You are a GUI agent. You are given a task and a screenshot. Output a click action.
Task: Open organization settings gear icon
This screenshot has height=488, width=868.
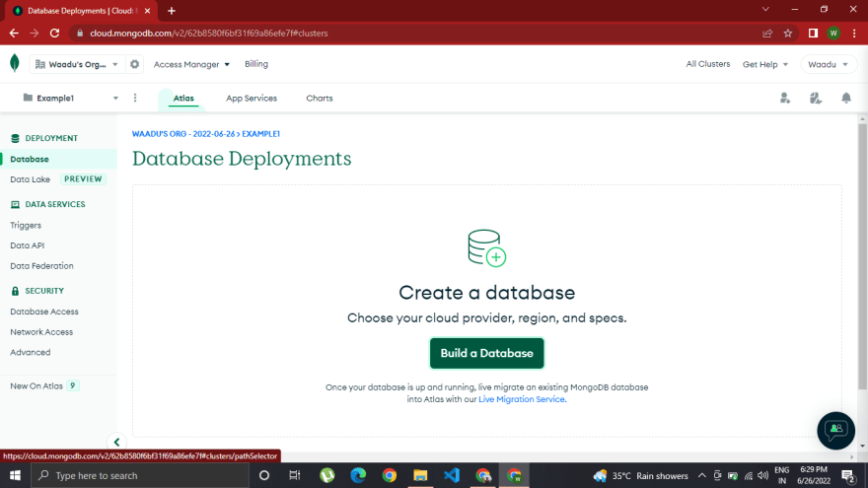pos(134,64)
